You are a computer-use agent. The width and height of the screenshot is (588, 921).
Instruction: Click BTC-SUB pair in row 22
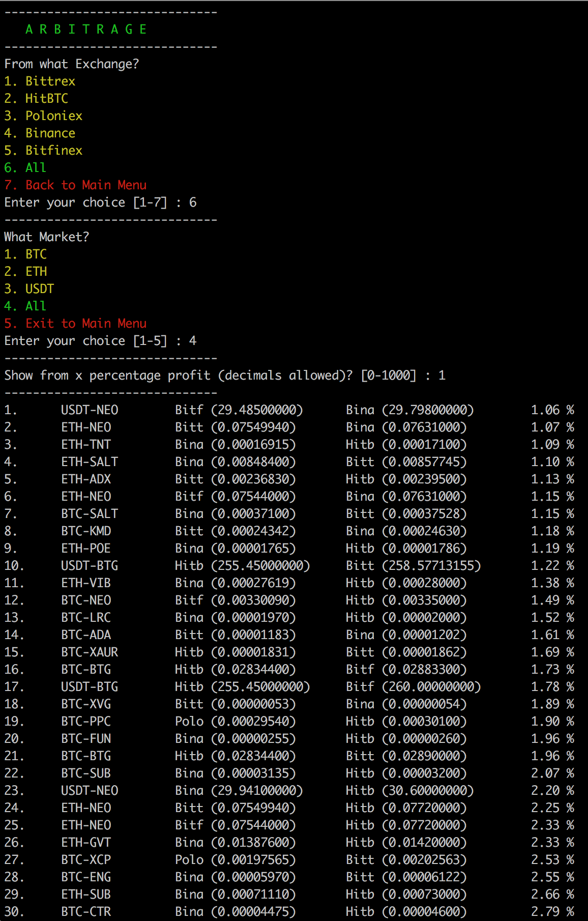click(86, 773)
